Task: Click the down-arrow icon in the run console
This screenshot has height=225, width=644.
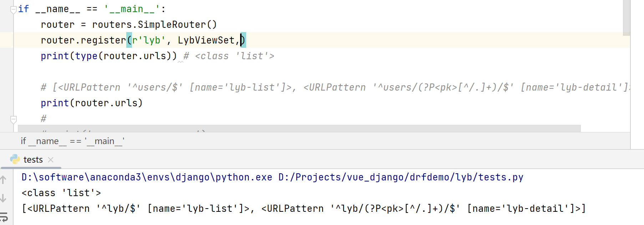Action: 4,198
